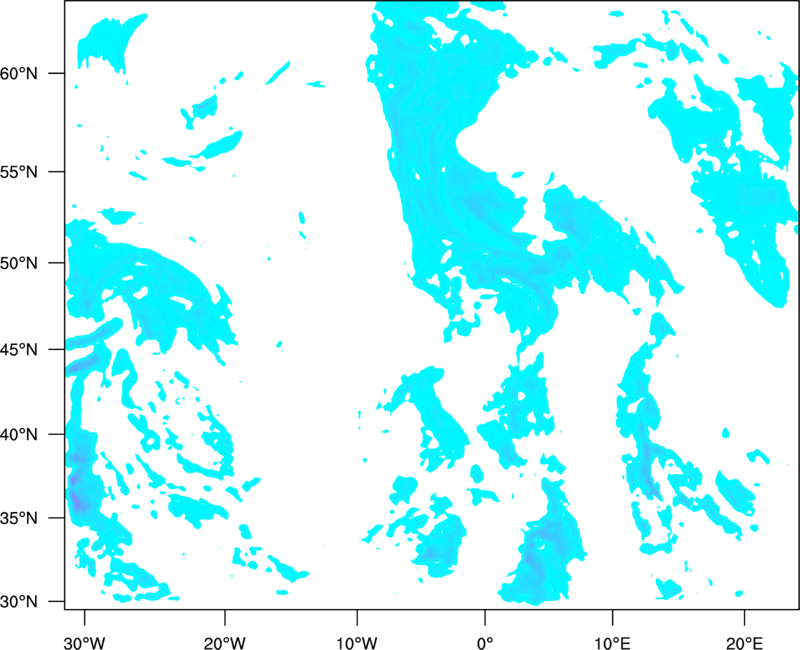The width and height of the screenshot is (800, 650).
Task: Select the 45°N latitude label
Action: click(x=19, y=349)
